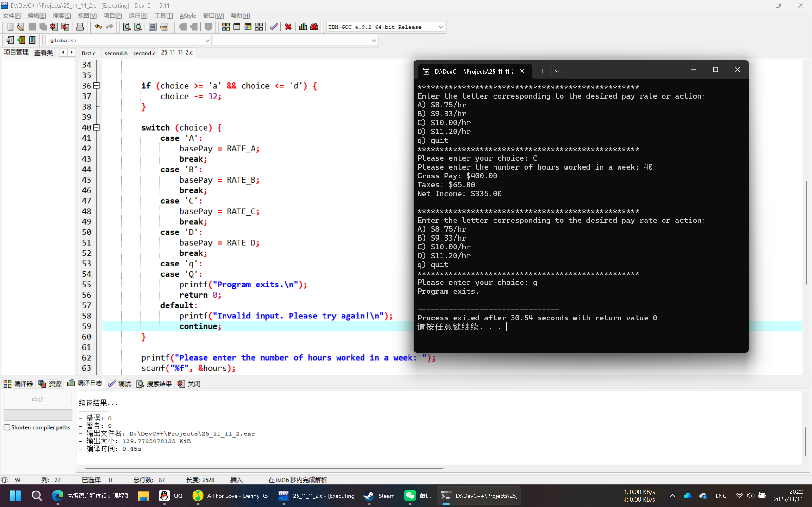Viewport: 812px width, 507px height.
Task: Click the Compile toolbar icon
Action: pos(226,27)
